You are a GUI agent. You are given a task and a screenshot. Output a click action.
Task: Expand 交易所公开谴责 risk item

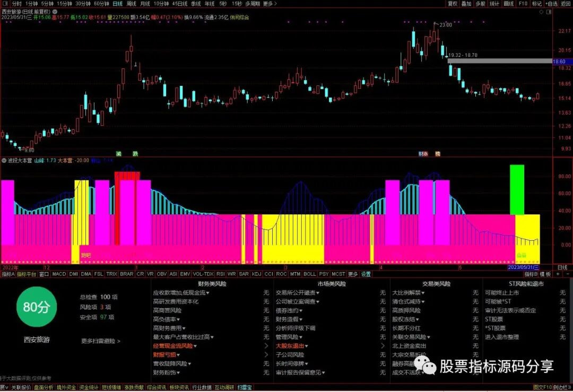tap(298, 293)
